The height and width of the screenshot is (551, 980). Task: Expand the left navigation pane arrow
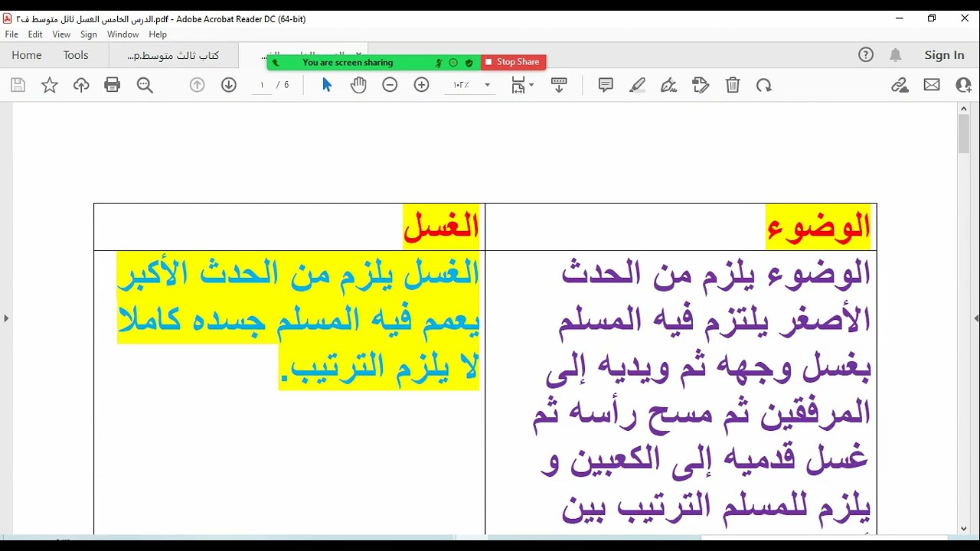(6, 318)
